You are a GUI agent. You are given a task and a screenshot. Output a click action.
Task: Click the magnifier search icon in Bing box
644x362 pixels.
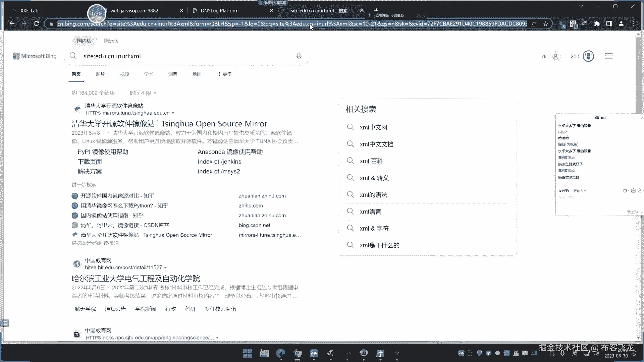73,56
